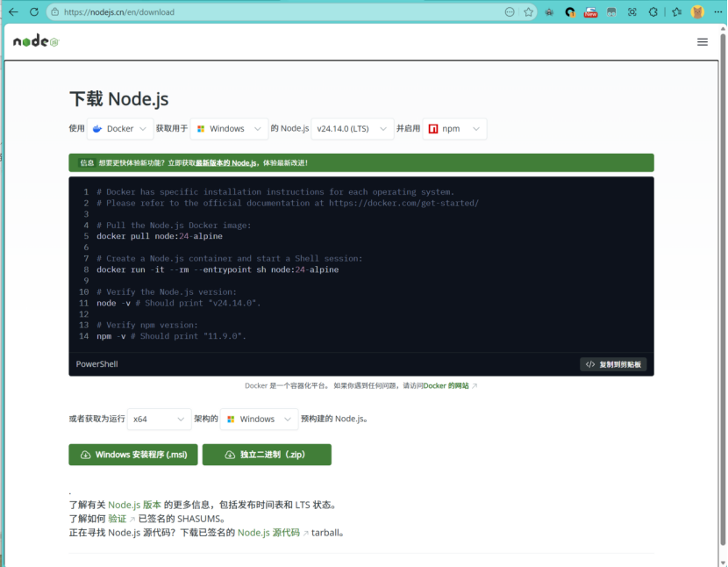Screen dimensions: 728x567
Task: Click the '# Verify npm version:' comment line
Action: click(147, 325)
